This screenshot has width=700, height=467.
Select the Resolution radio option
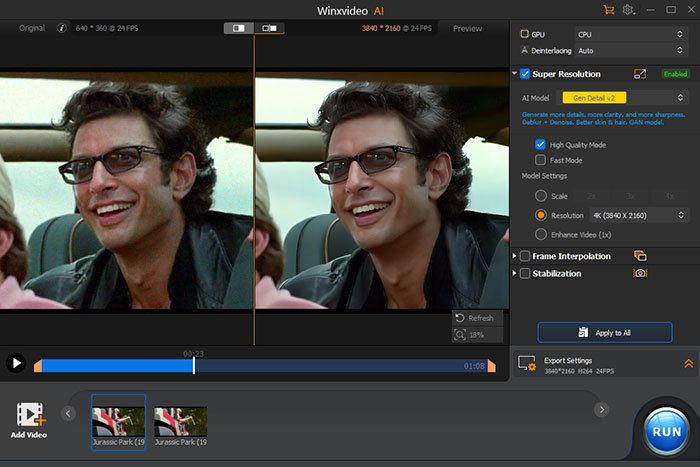541,215
